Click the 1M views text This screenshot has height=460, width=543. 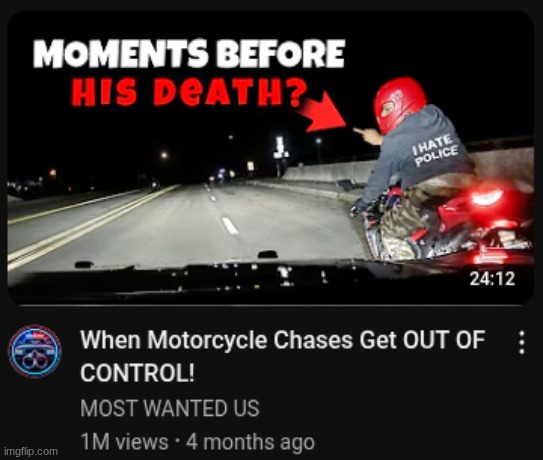(x=124, y=442)
